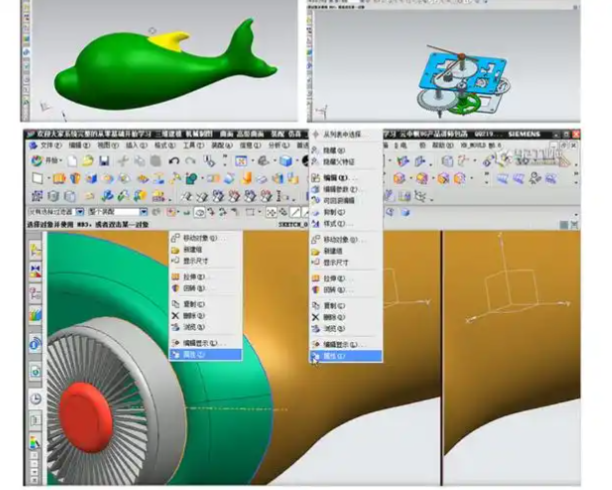Open the 文件(F) menu
612x490 pixels.
(49, 146)
